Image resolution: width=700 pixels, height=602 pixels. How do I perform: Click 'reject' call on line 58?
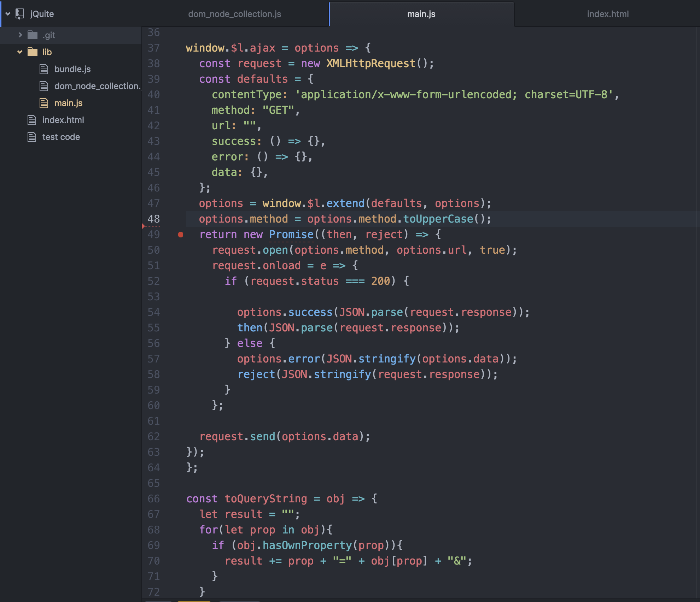pyautogui.click(x=256, y=374)
